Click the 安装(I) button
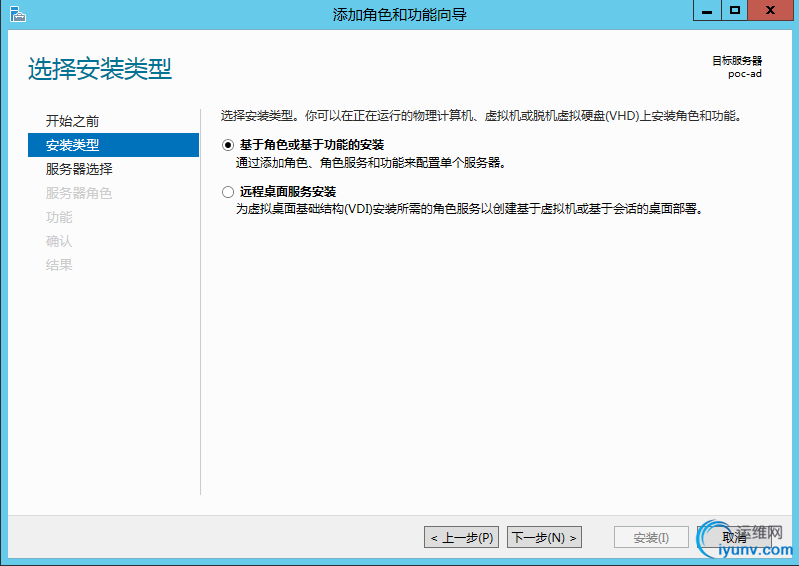Image resolution: width=799 pixels, height=566 pixels. pyautogui.click(x=651, y=537)
